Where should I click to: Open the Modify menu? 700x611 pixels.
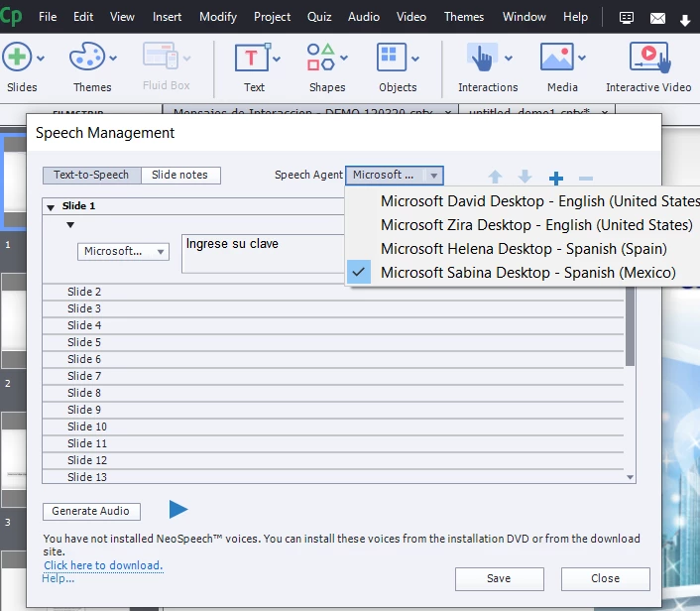(218, 17)
